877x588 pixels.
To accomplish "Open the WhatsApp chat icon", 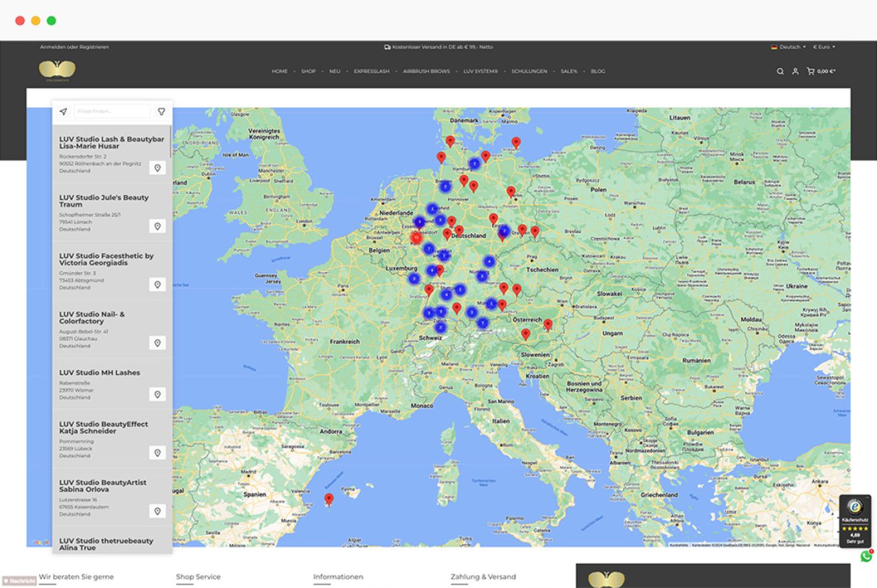I will pos(866,557).
